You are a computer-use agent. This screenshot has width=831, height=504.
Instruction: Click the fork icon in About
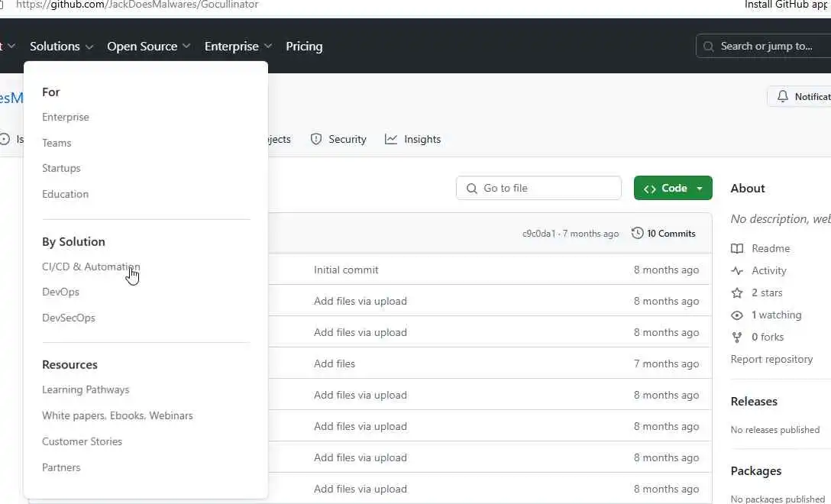tap(737, 337)
